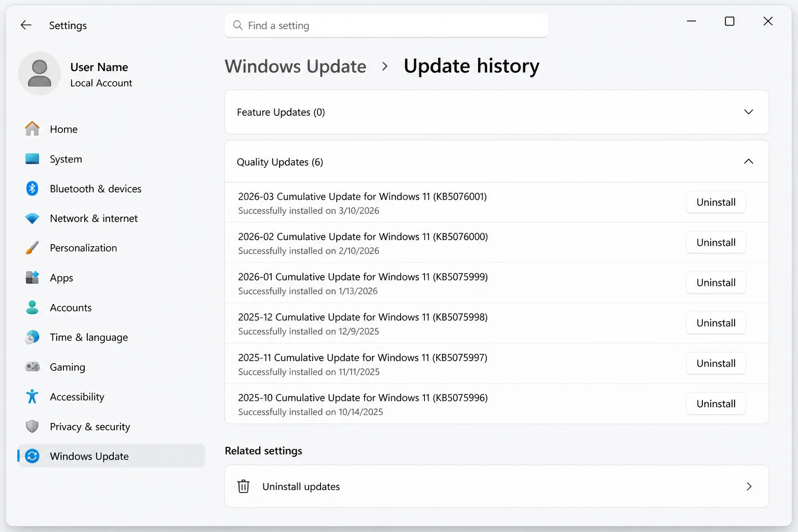Open the Apps section
This screenshot has height=532, width=798.
(x=111, y=277)
